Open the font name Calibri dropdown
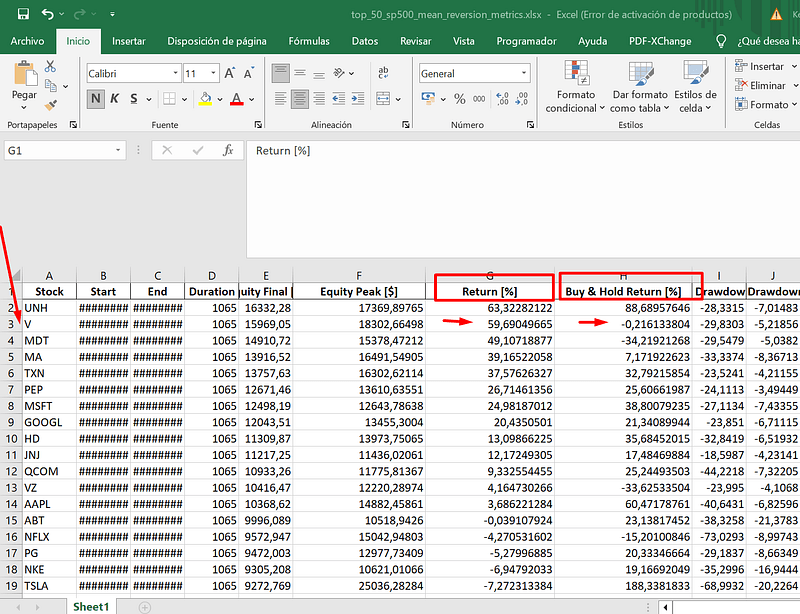The width and height of the screenshot is (800, 614). point(175,73)
